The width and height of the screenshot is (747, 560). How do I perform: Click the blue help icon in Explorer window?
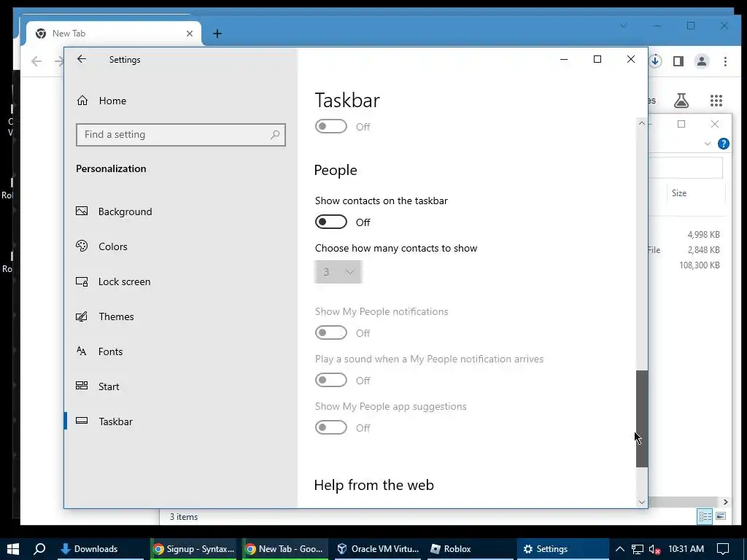[723, 144]
